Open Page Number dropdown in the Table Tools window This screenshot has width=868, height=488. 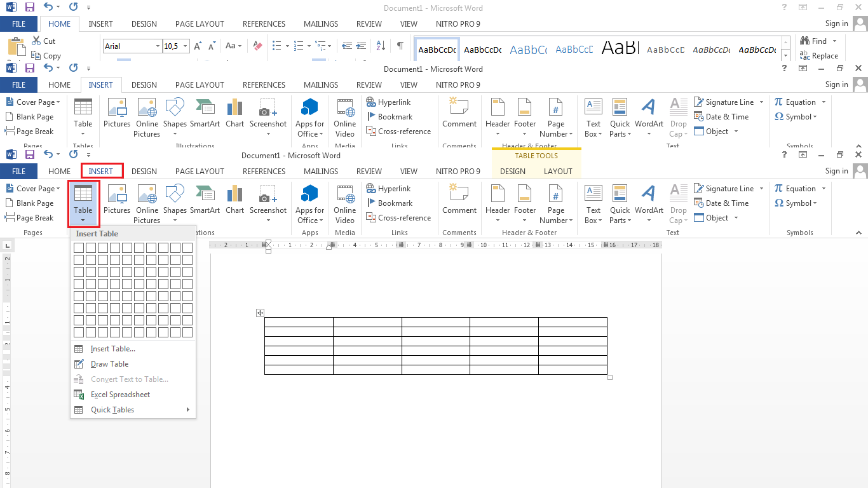[x=556, y=205]
